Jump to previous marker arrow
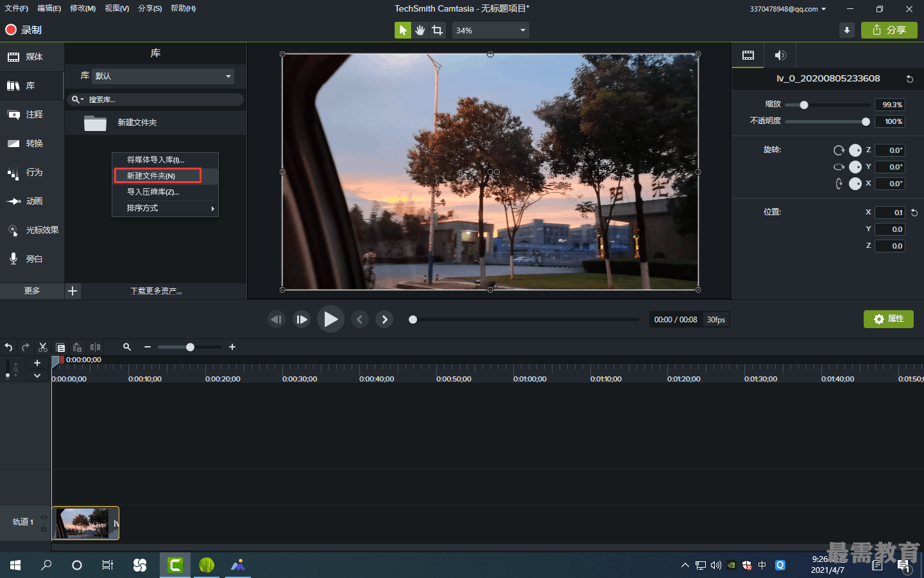924x578 pixels. [359, 319]
